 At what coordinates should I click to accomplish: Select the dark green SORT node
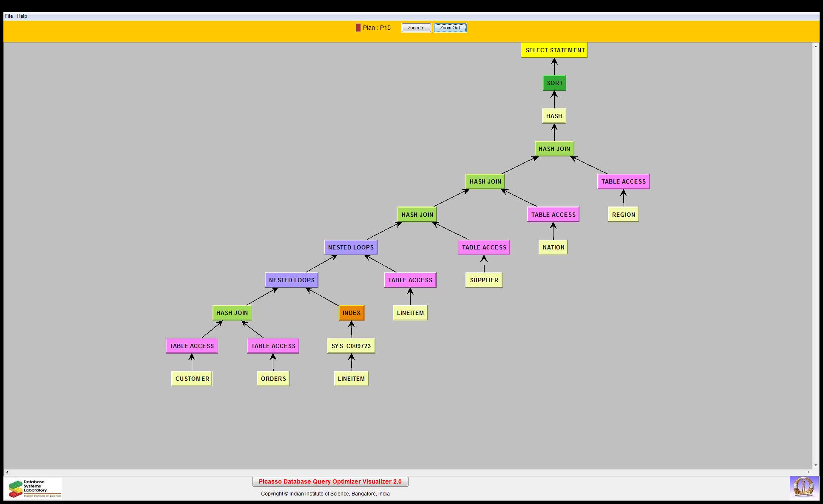pyautogui.click(x=554, y=83)
